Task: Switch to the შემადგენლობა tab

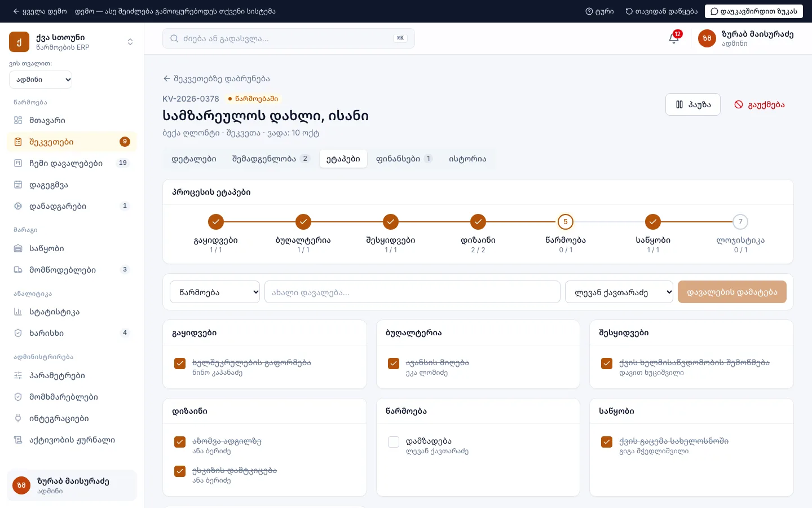Action: 271,159
